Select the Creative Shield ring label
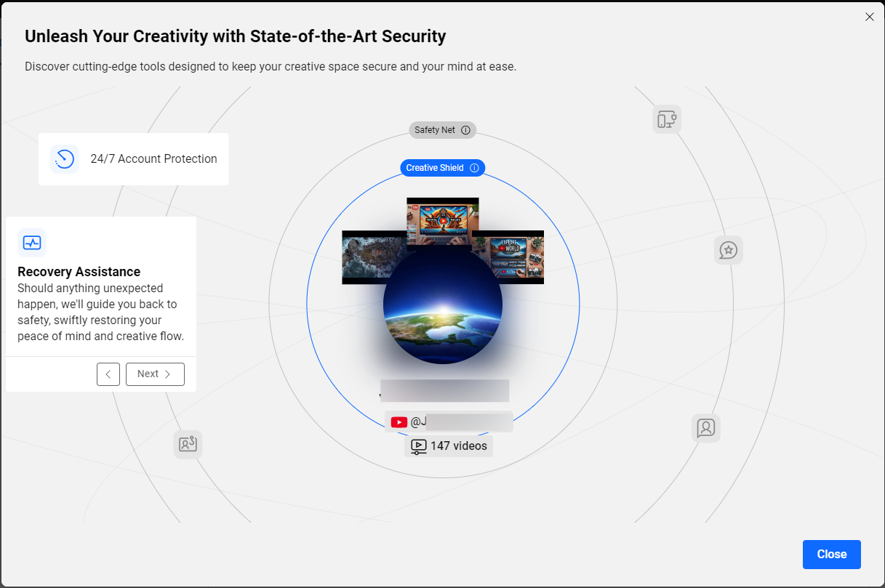Image resolution: width=885 pixels, height=588 pixels. coord(434,168)
